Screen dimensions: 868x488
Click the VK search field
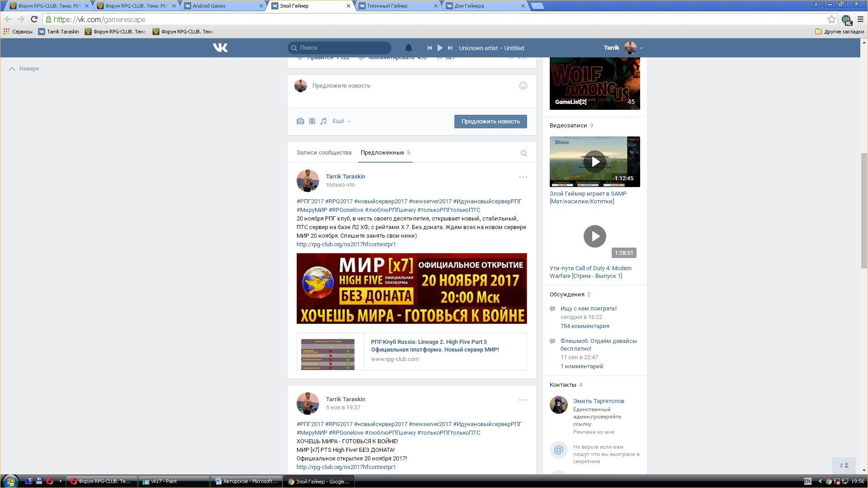coord(339,48)
